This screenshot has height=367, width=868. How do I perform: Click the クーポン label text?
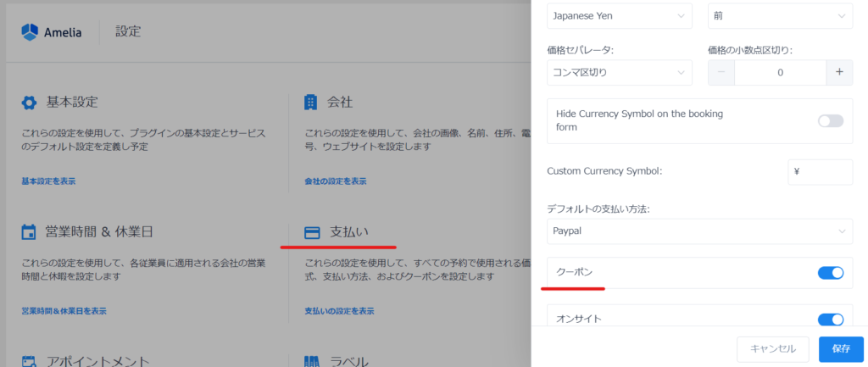pos(574,272)
